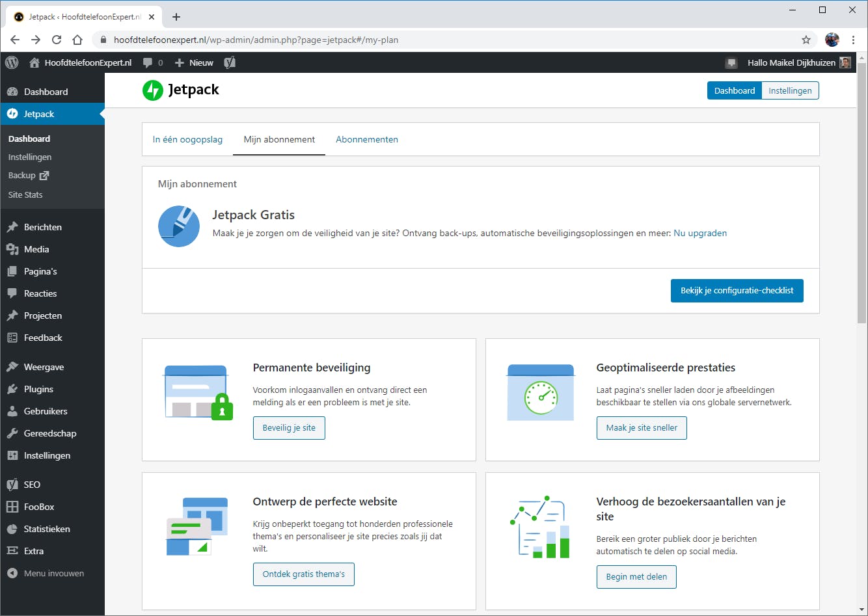The width and height of the screenshot is (868, 616).
Task: Open comments bubble in admin bar
Action: point(148,62)
